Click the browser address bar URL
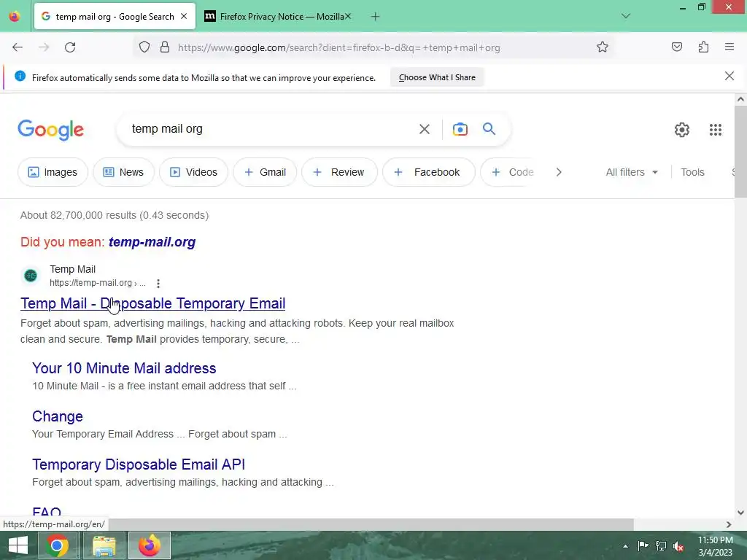The image size is (747, 560). point(338,47)
